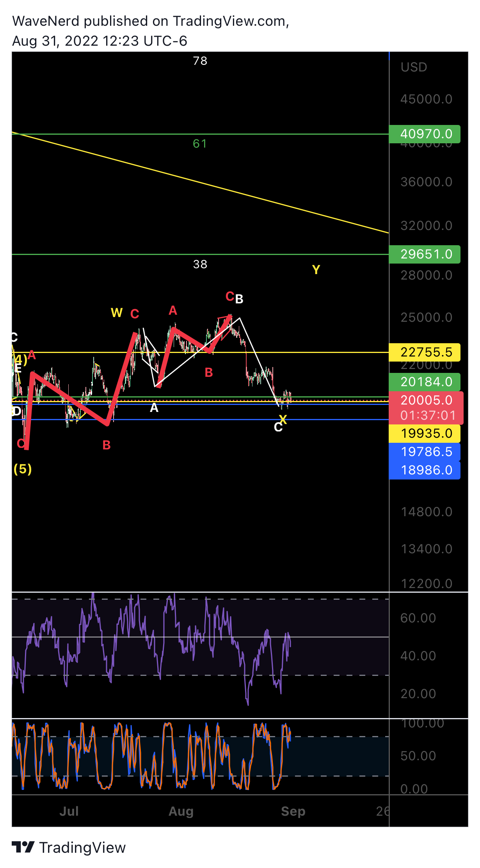Click the 25000.0 price axis value
Image resolution: width=480 pixels, height=868 pixels.
[x=426, y=317]
